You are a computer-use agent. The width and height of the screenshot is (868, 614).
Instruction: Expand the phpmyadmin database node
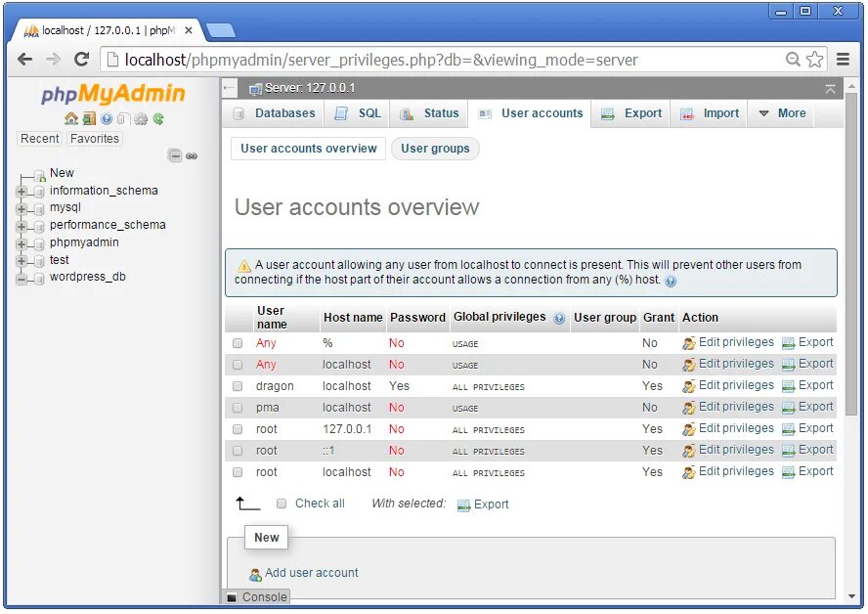(x=22, y=244)
